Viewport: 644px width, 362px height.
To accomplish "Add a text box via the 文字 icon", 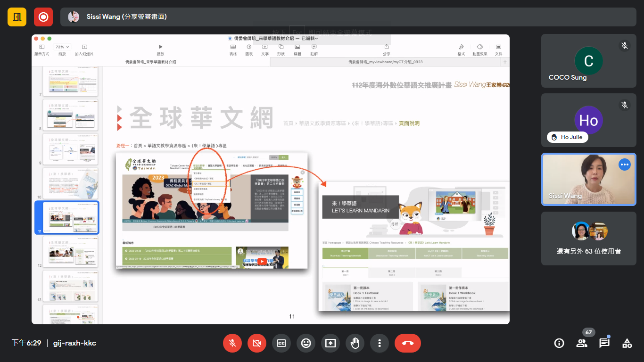I will [265, 47].
